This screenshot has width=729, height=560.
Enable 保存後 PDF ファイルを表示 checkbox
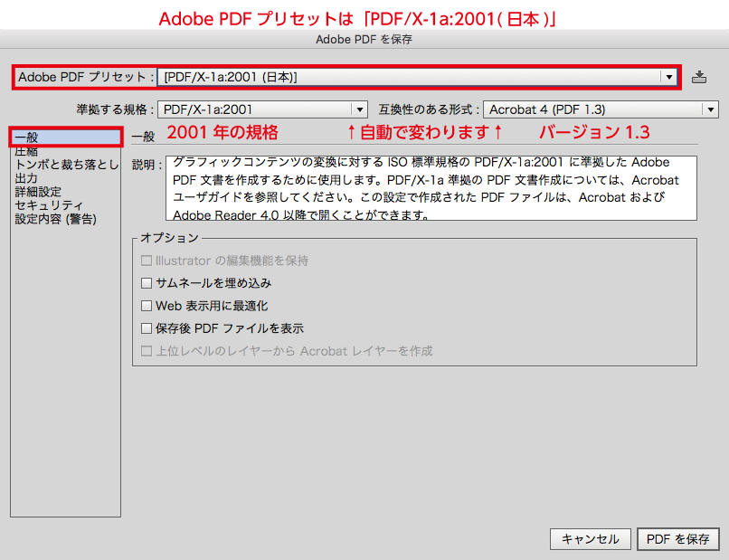[x=147, y=328]
